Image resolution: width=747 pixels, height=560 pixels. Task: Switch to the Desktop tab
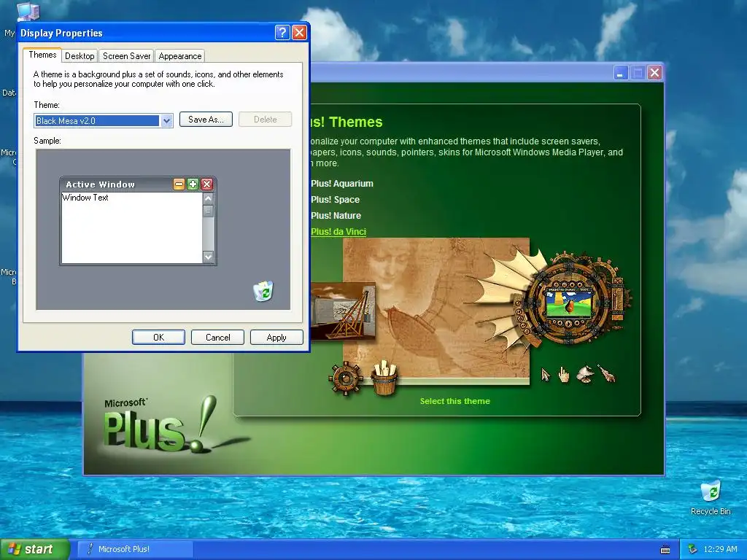coord(80,56)
